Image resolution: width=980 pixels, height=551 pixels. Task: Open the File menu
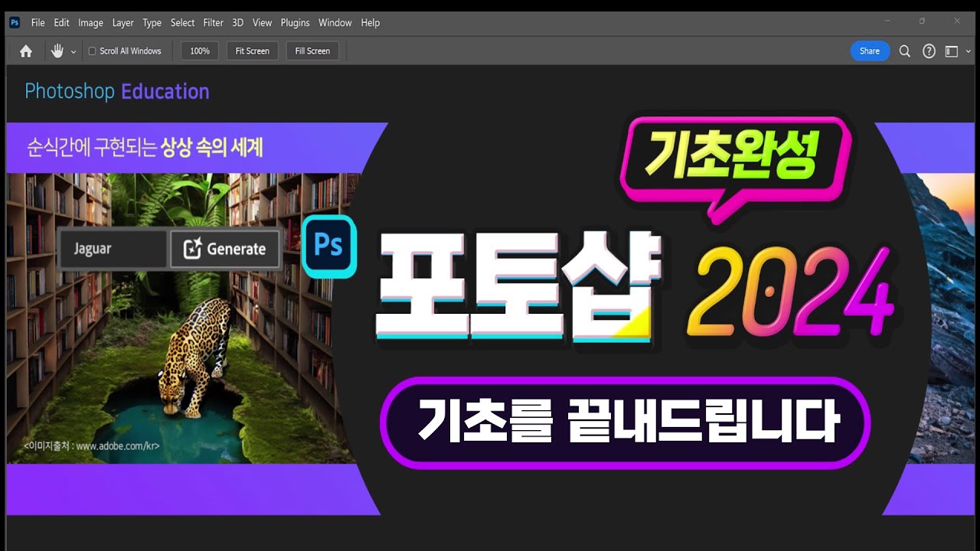click(x=38, y=23)
